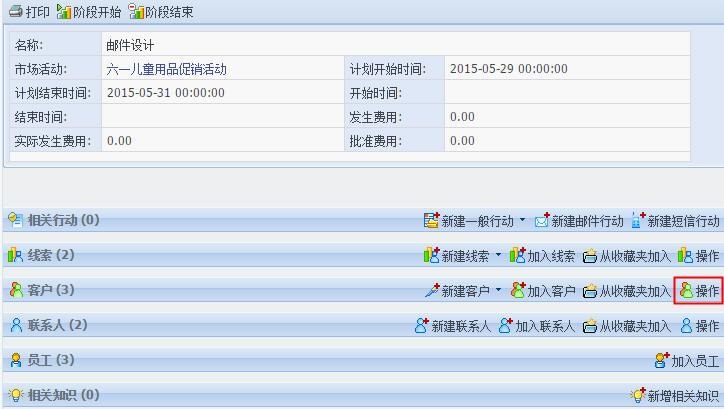Screen dimensions: 724x409
Task: Expand the 客户 (3) section header
Action: [x=51, y=290]
